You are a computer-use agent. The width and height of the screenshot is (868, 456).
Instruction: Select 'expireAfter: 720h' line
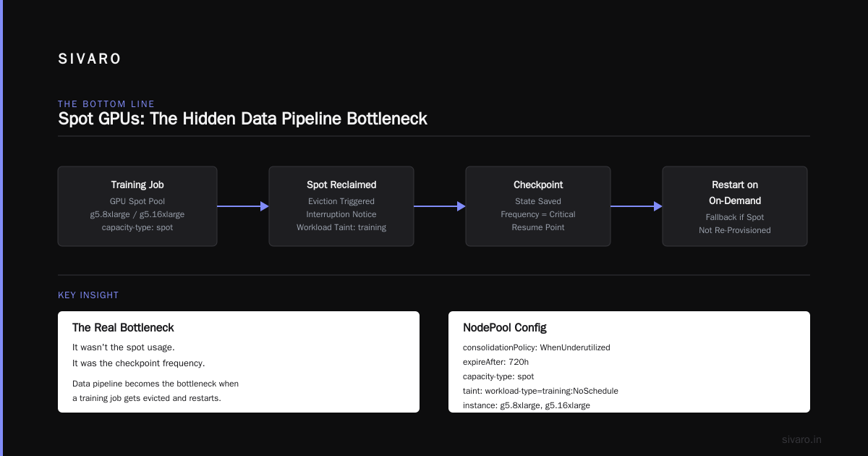[x=496, y=362]
